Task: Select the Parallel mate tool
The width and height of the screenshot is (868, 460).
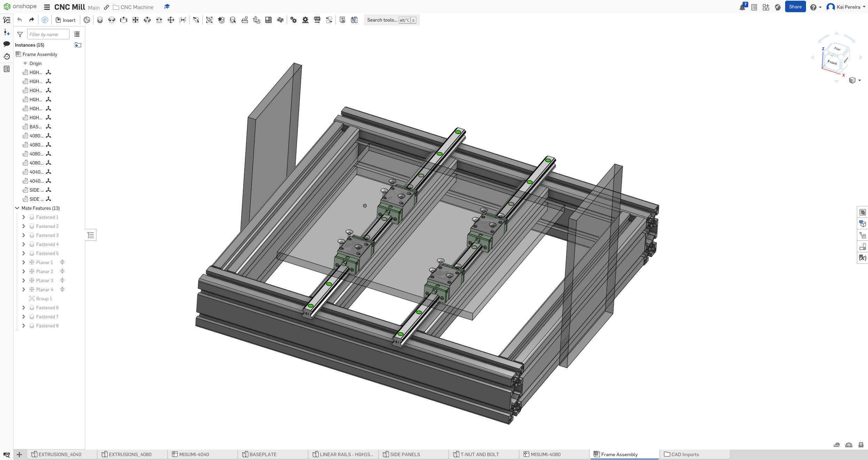Action: click(x=183, y=20)
